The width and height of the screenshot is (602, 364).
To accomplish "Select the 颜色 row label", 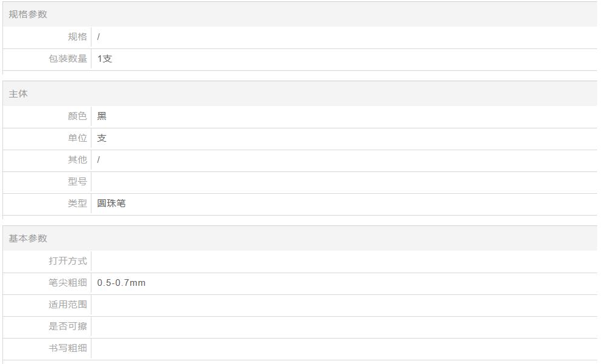I will point(77,116).
